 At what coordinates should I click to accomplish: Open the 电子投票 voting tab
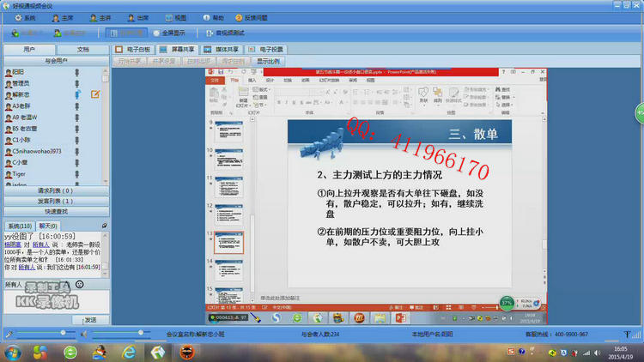(x=266, y=49)
